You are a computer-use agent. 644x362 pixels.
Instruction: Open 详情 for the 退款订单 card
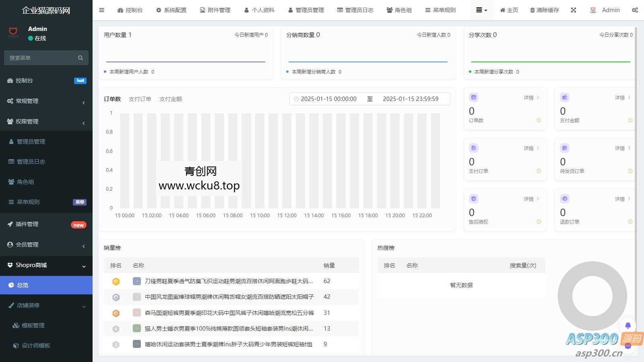pyautogui.click(x=619, y=199)
